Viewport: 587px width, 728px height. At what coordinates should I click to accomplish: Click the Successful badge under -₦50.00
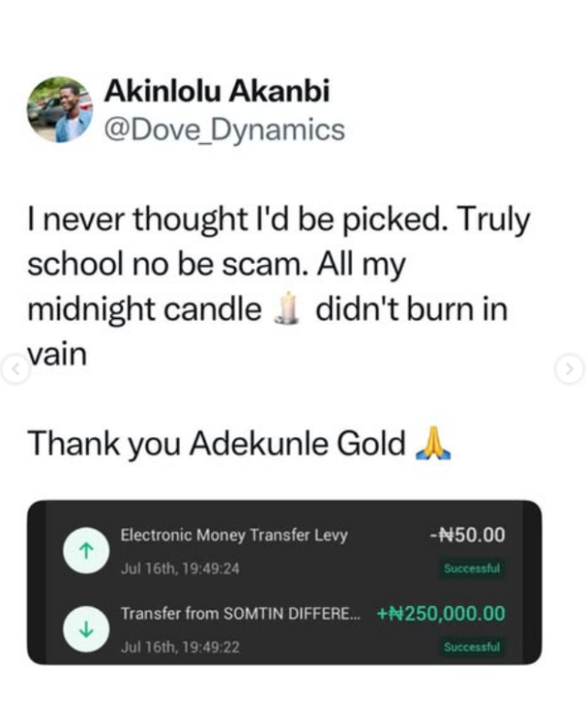pos(471,568)
